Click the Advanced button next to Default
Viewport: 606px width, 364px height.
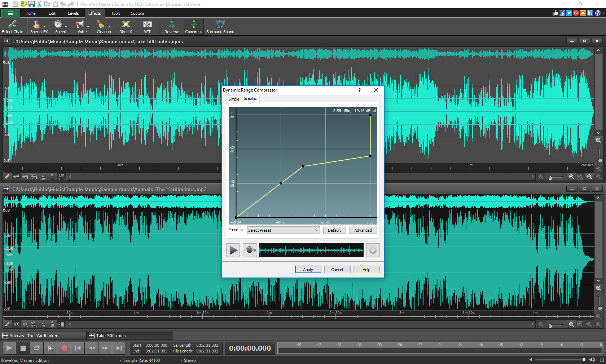pos(363,230)
